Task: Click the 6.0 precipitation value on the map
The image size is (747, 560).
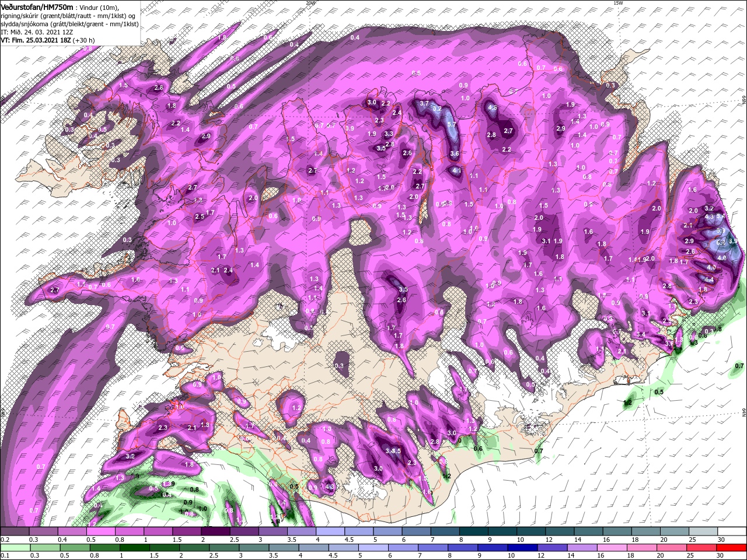Action: (x=721, y=243)
